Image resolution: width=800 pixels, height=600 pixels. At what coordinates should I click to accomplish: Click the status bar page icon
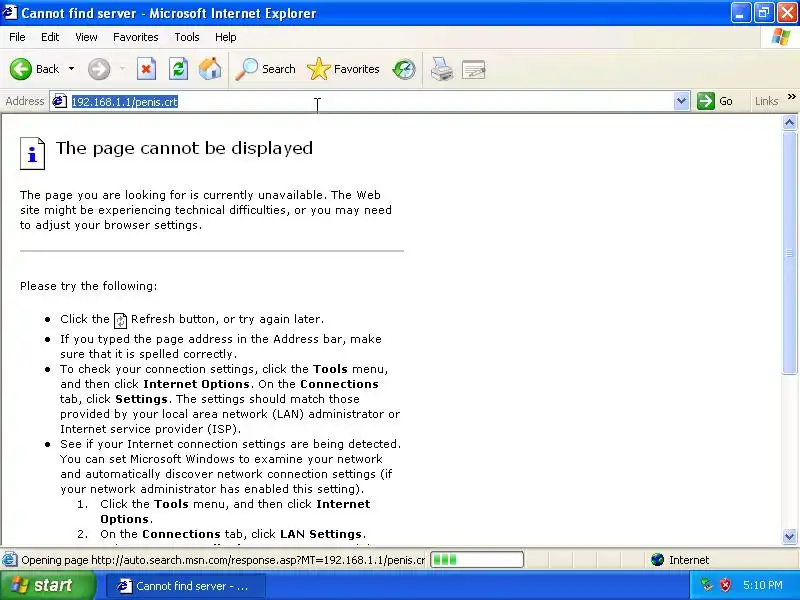click(9, 560)
